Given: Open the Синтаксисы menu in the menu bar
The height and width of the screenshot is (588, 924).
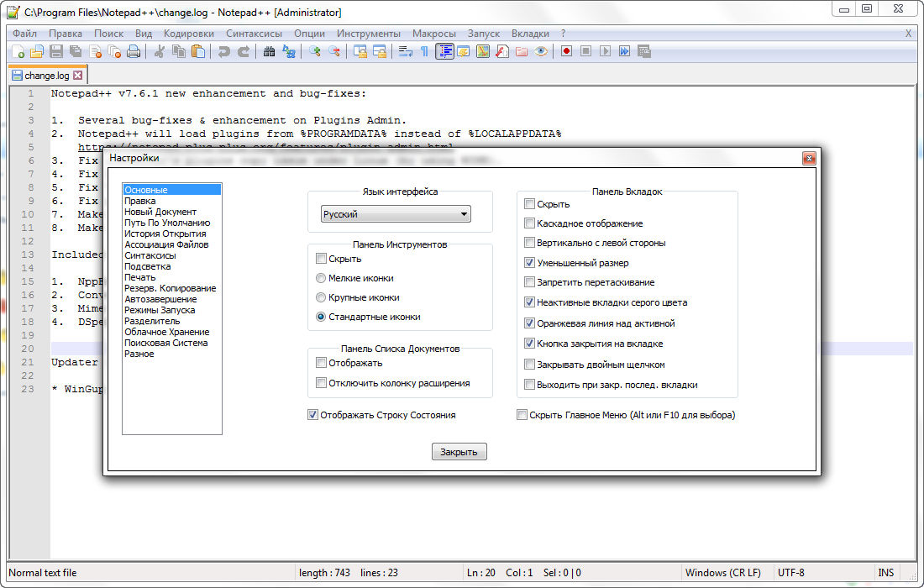Looking at the screenshot, I should tap(255, 34).
